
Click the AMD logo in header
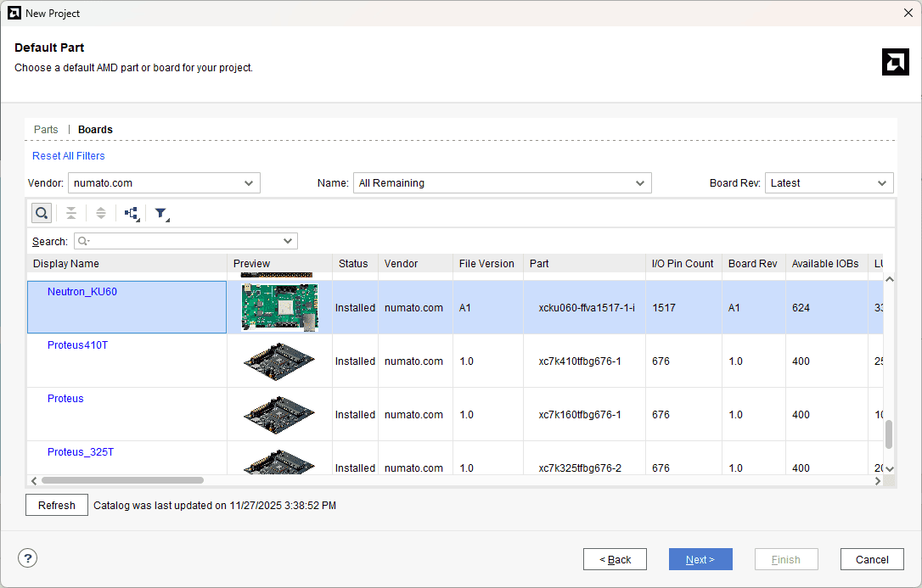coord(895,62)
